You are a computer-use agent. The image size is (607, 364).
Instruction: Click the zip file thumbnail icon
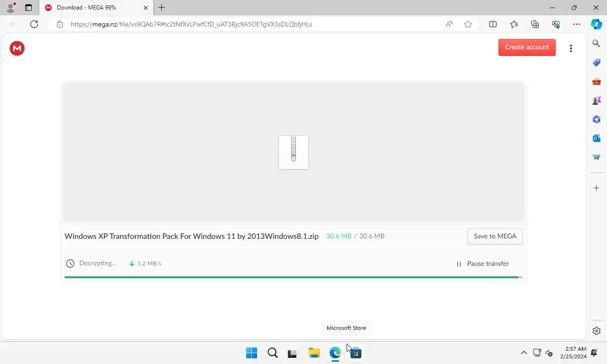(294, 153)
